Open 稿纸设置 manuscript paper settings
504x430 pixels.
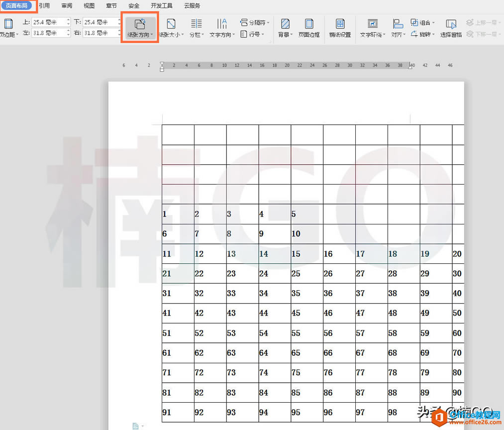[340, 28]
